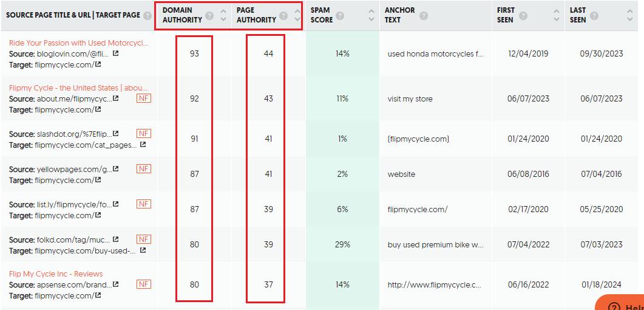Screen dimensions: 644x310
Task: Click Anchor Text help icon
Action: pyautogui.click(x=423, y=16)
